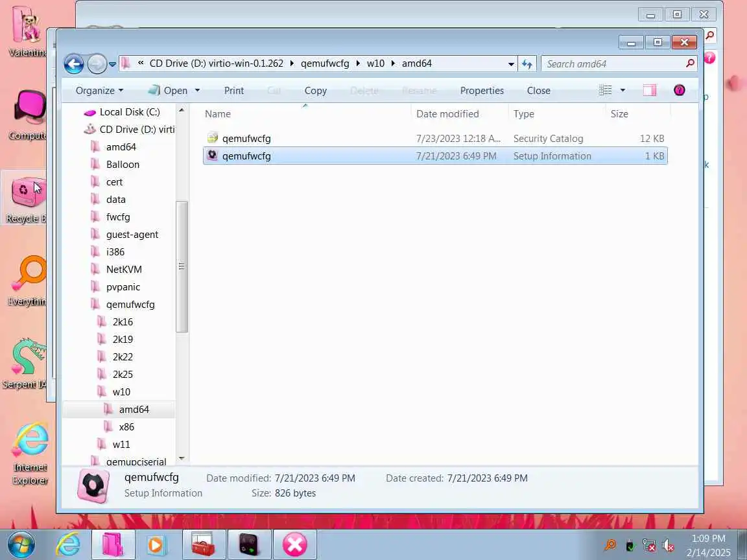Click the Open toolbar button

pos(168,91)
